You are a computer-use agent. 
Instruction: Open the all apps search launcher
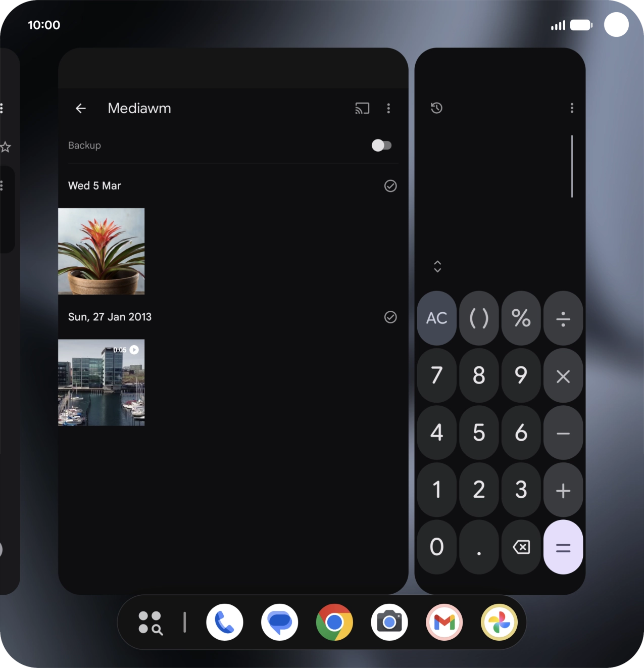150,622
